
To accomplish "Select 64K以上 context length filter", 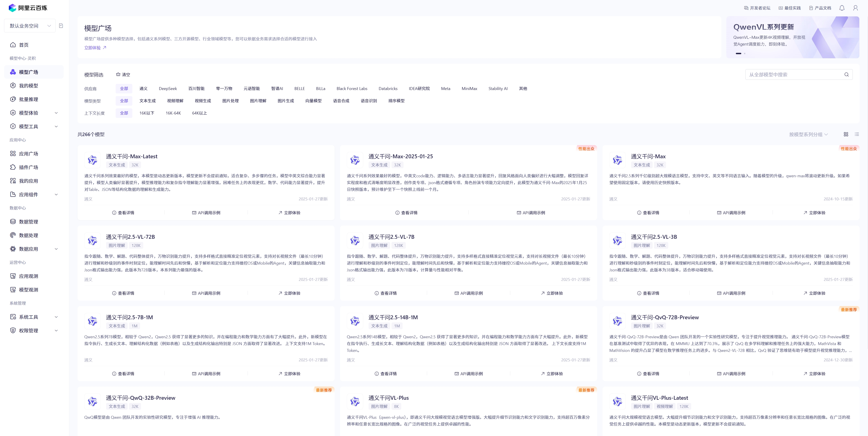I will [x=199, y=113].
